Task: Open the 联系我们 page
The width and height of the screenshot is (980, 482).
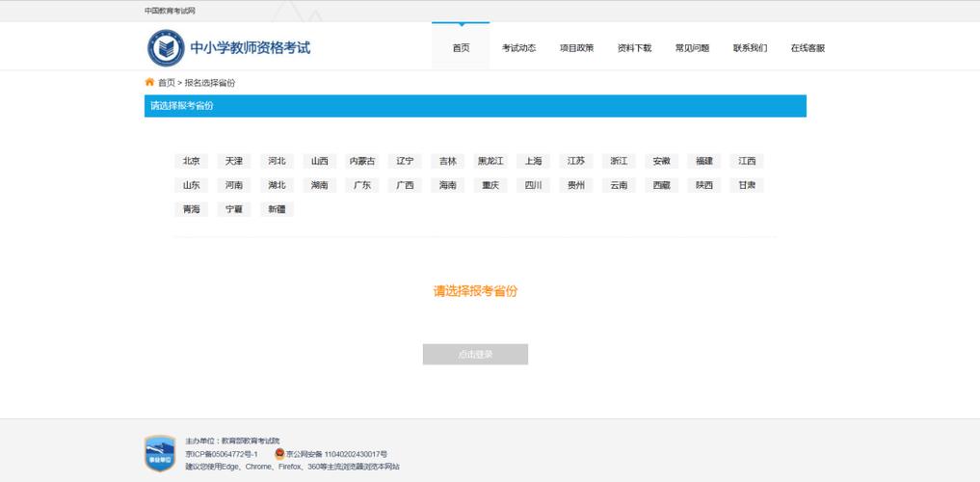Action: (x=750, y=48)
